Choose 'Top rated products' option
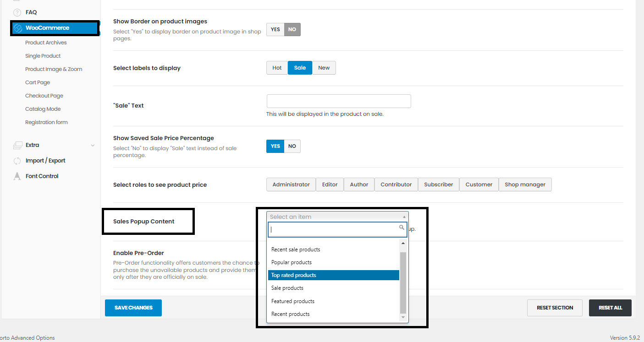 334,275
